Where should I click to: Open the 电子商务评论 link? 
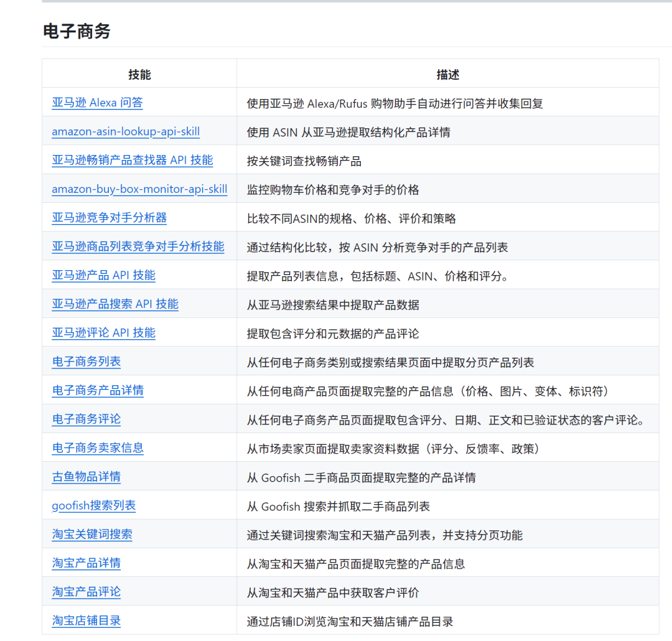(x=86, y=419)
